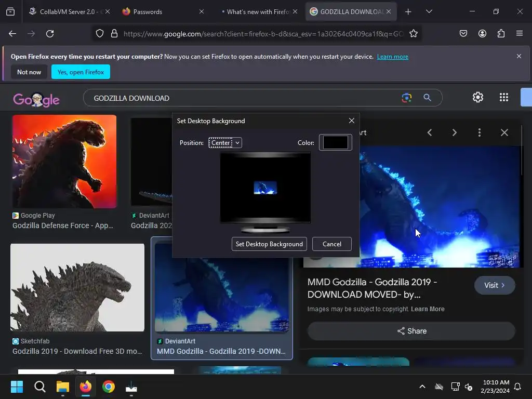This screenshot has width=532, height=399.
Task: Go to Google homepage via logo
Action: (36, 99)
